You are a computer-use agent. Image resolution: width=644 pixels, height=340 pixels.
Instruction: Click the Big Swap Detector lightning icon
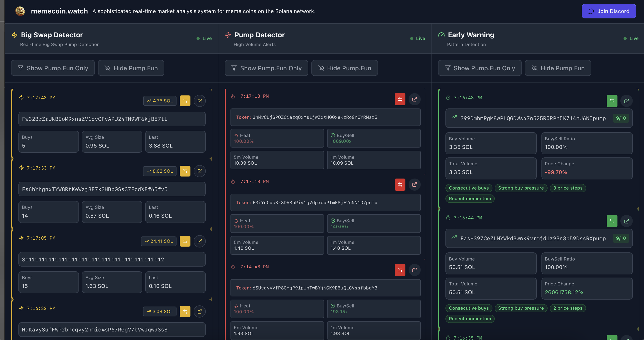[x=14, y=35]
